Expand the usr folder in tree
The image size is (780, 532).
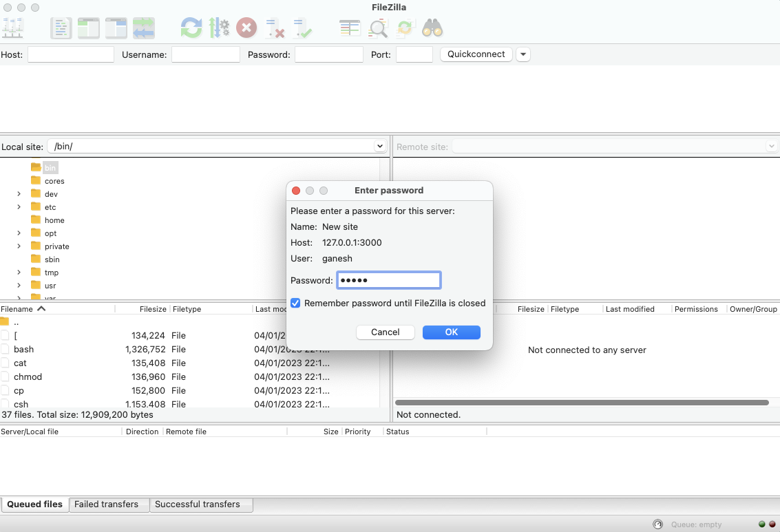pos(19,286)
